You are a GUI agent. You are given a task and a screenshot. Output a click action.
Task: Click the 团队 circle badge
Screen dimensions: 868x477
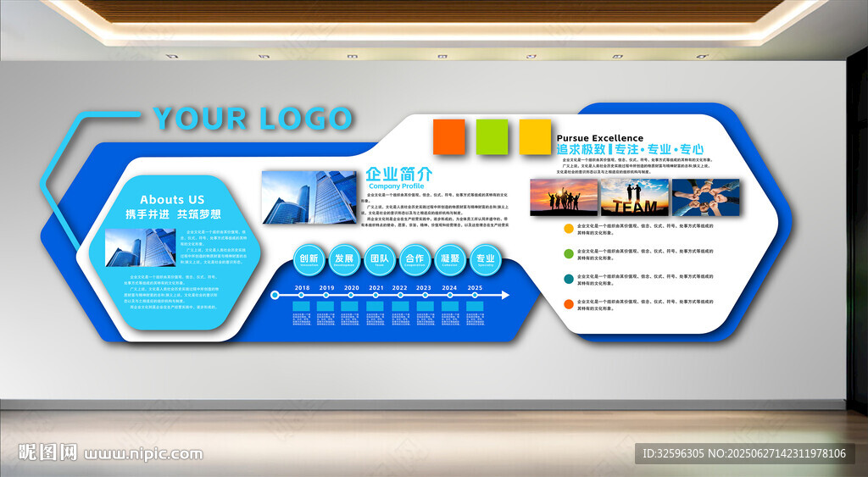pos(380,260)
